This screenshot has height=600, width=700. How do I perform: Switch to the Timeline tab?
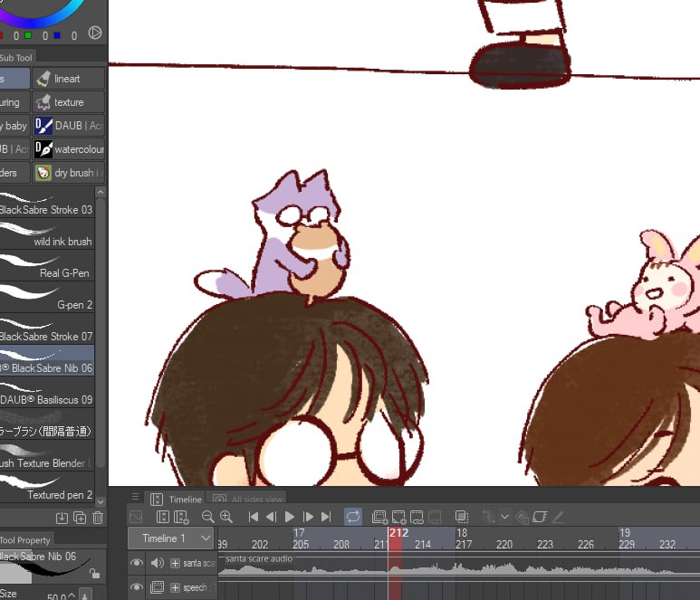pos(177,500)
